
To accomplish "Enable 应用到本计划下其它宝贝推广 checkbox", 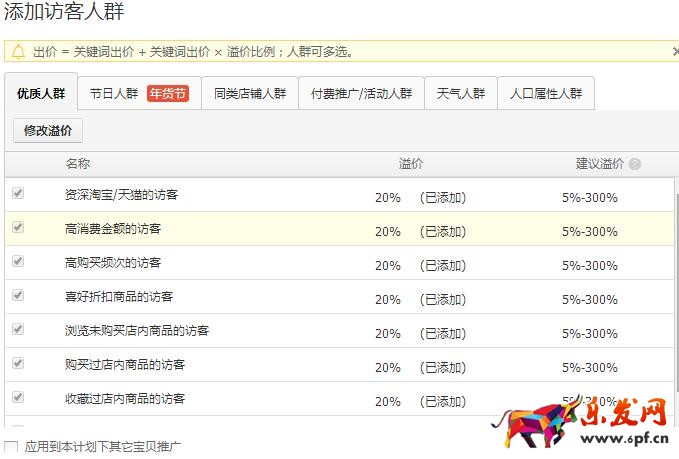I will tap(11, 446).
